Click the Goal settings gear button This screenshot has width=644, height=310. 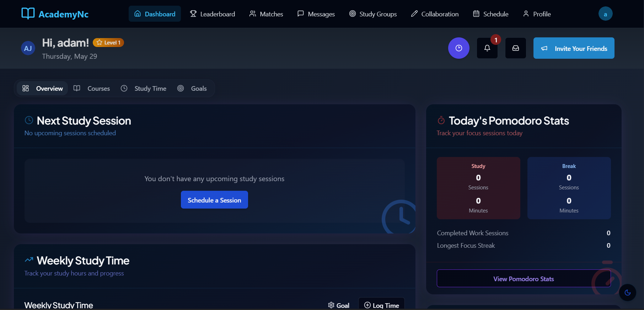coord(339,305)
